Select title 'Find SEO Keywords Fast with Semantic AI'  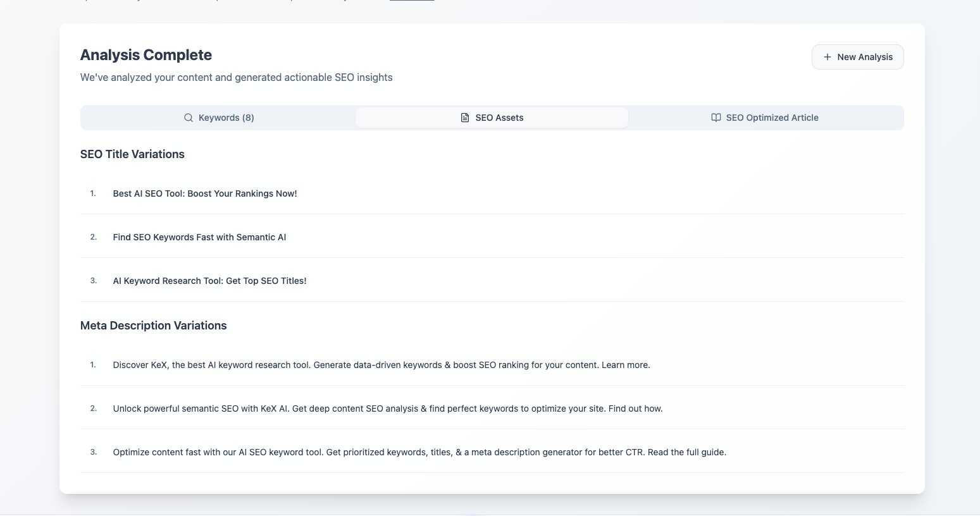(x=199, y=237)
